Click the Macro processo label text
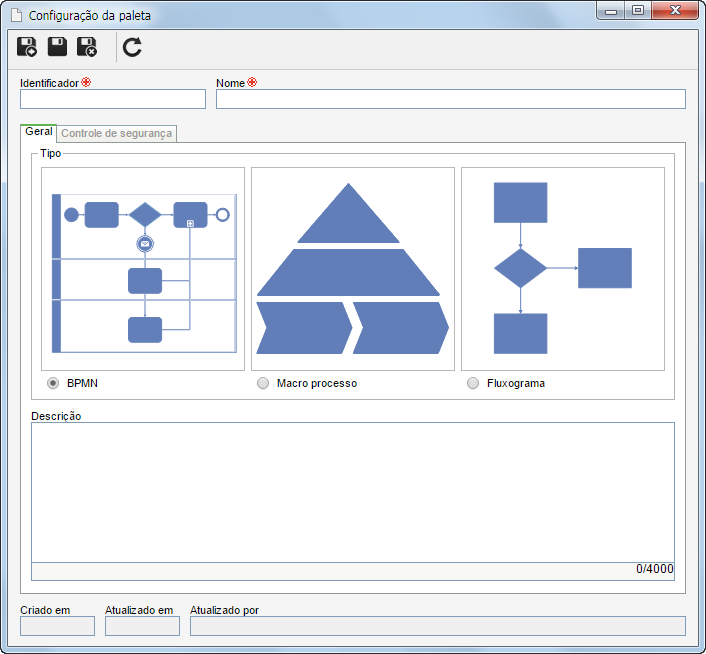The image size is (706, 654). point(317,383)
